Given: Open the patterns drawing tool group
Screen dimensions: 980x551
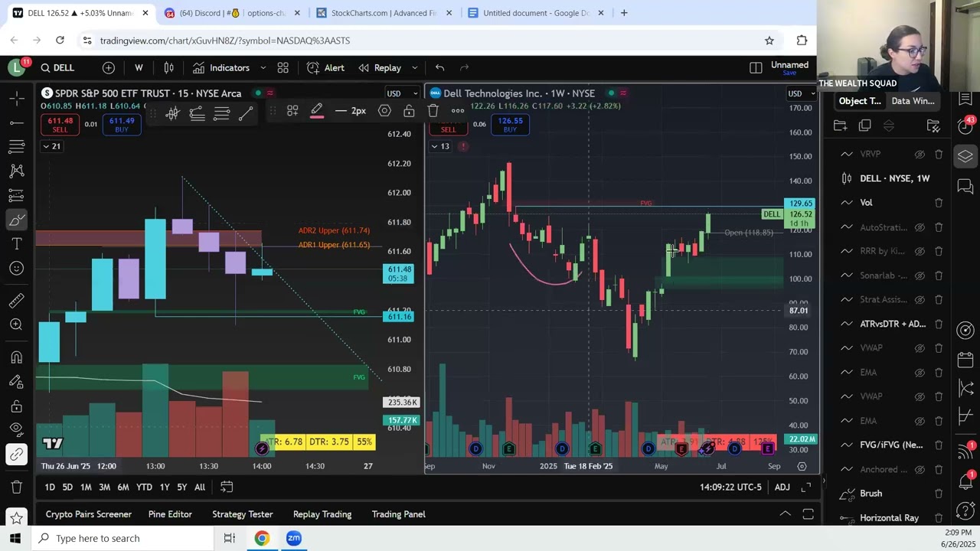Looking at the screenshot, I should click(16, 171).
